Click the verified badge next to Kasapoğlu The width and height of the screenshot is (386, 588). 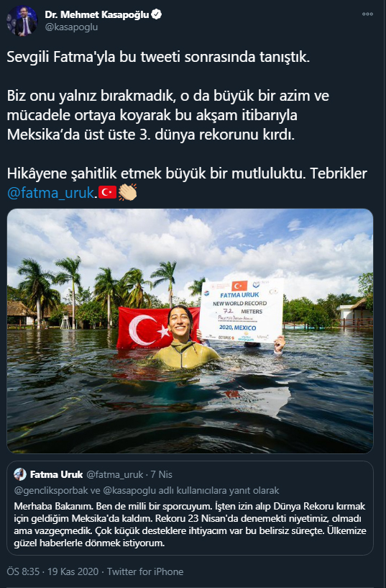[157, 14]
